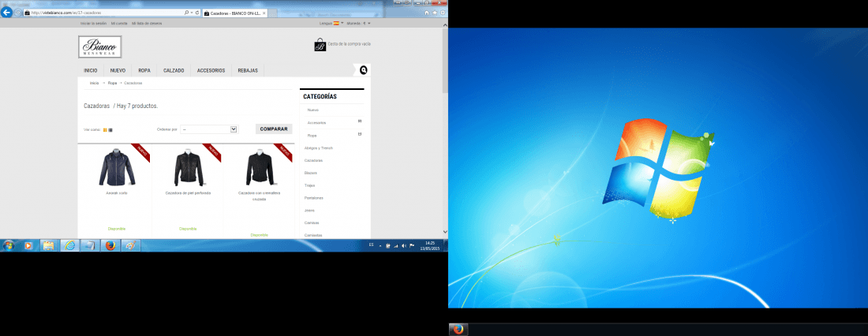
Task: Open Paint taskbar icon
Action: point(130,246)
